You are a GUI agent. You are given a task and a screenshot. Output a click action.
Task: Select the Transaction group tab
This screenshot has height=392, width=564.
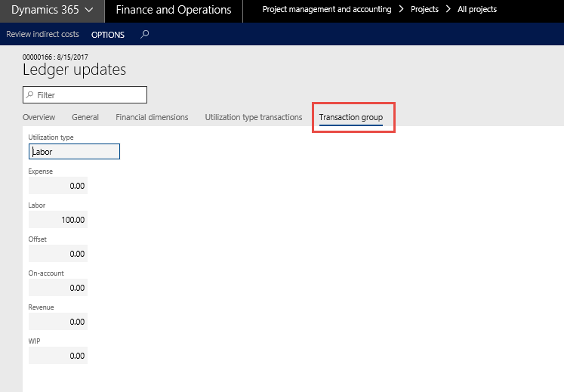(x=350, y=118)
